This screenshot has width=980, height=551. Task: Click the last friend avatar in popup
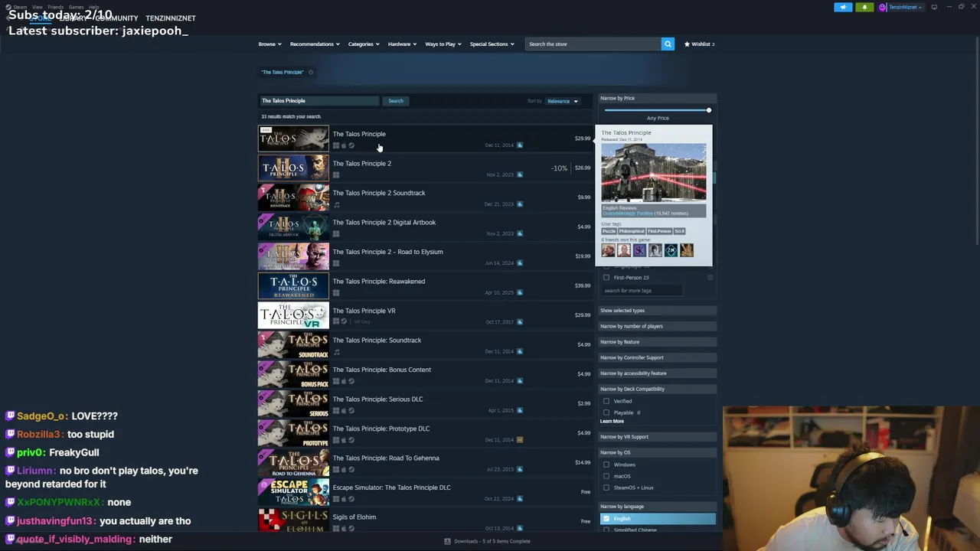coord(686,250)
